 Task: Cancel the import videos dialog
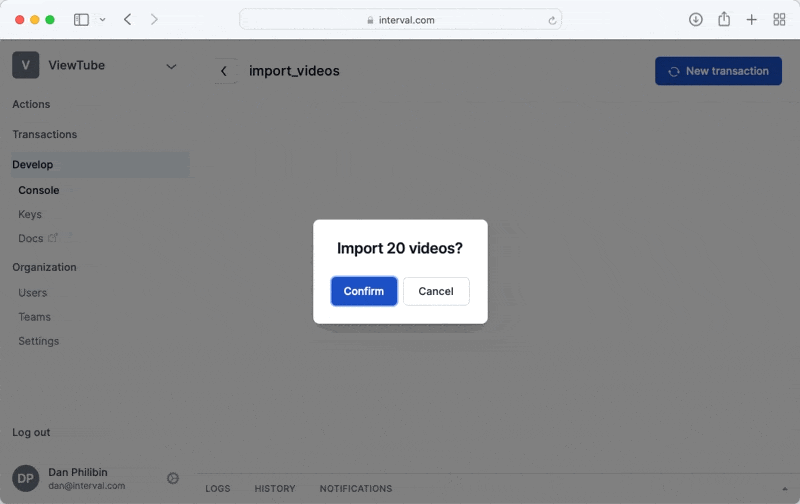436,291
